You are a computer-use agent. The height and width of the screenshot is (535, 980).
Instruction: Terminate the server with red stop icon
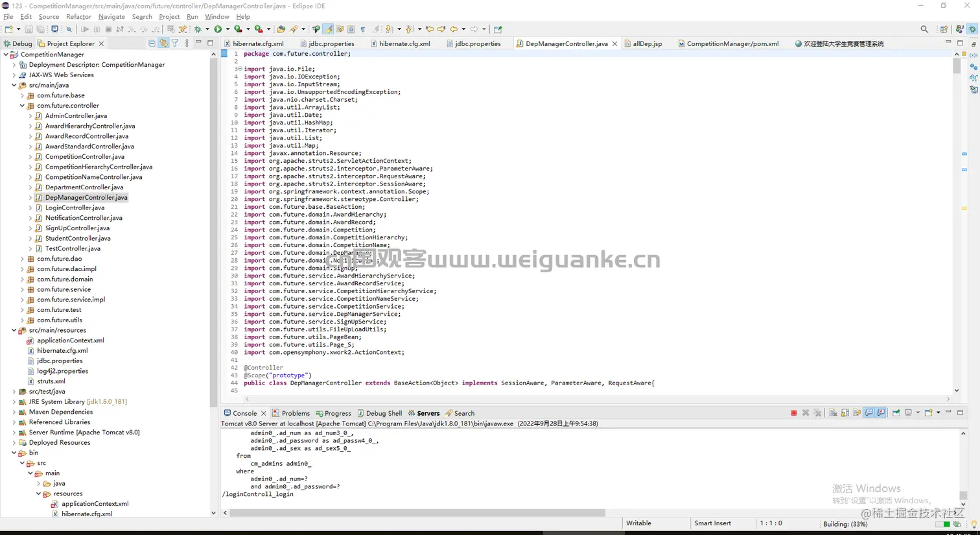tap(794, 413)
